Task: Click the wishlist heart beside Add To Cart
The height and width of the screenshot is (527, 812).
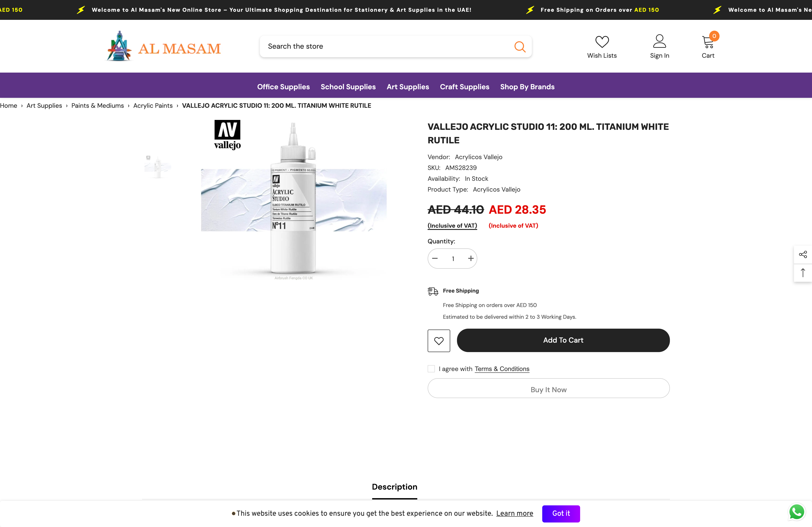Action: tap(439, 341)
